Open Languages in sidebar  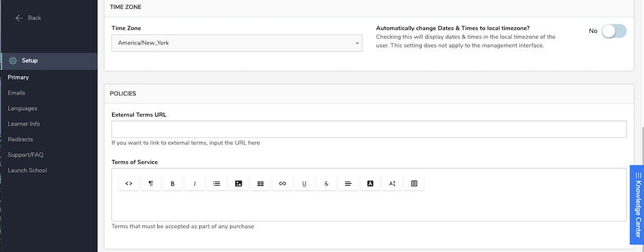pos(23,108)
